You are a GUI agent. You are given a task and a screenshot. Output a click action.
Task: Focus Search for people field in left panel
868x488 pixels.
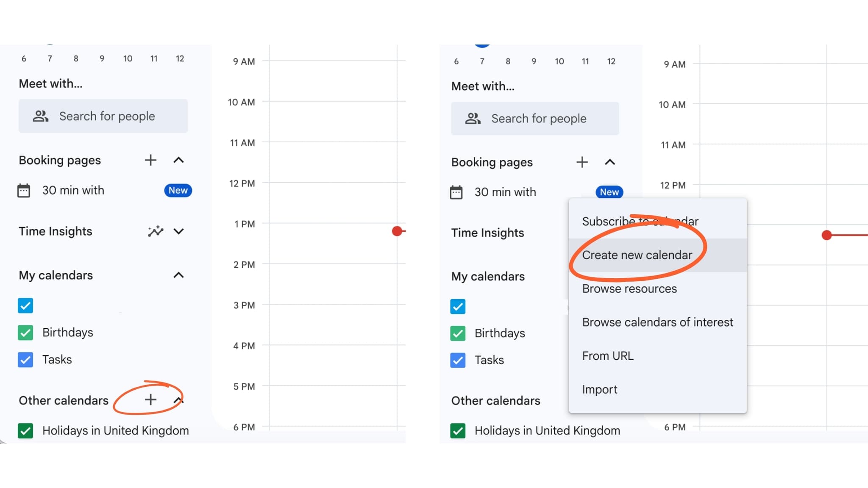pos(103,116)
